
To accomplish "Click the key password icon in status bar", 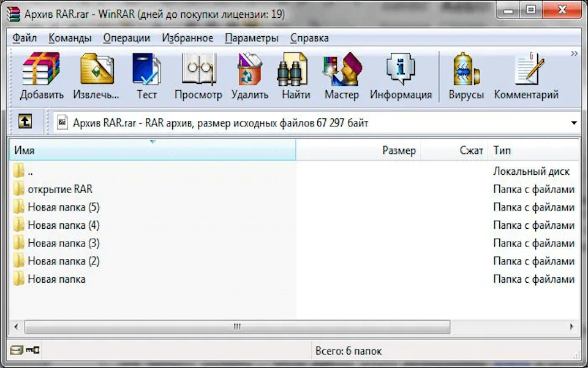I will pos(33,350).
